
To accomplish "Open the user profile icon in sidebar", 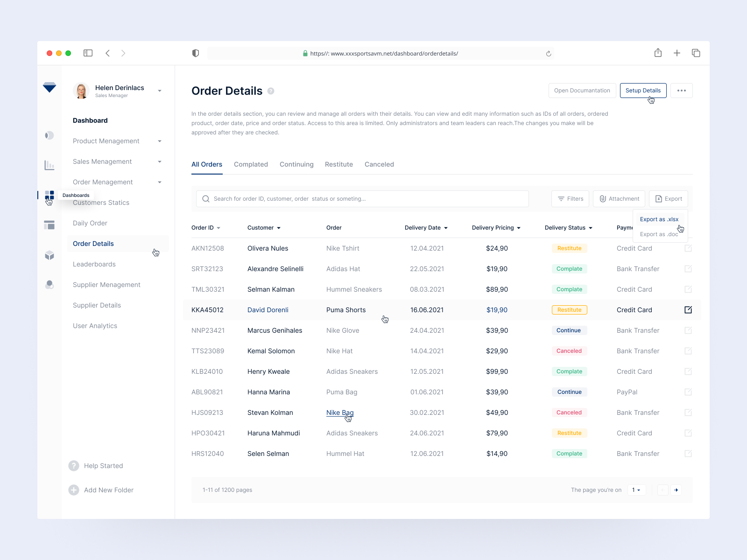I will tap(49, 285).
